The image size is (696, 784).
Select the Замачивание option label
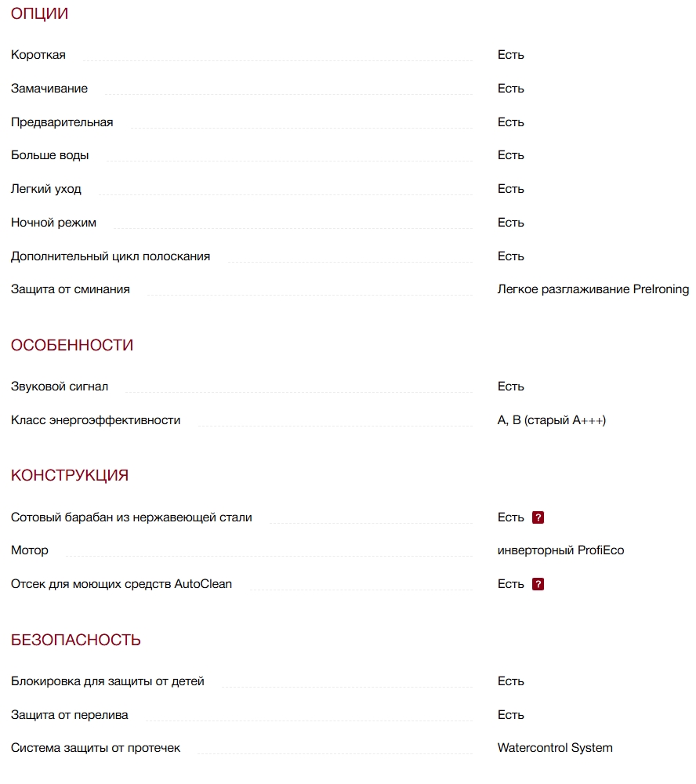tap(49, 89)
